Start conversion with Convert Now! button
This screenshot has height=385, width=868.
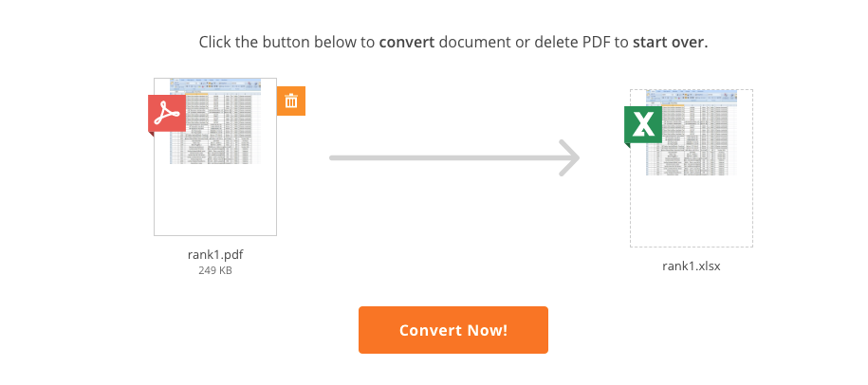coord(453,330)
